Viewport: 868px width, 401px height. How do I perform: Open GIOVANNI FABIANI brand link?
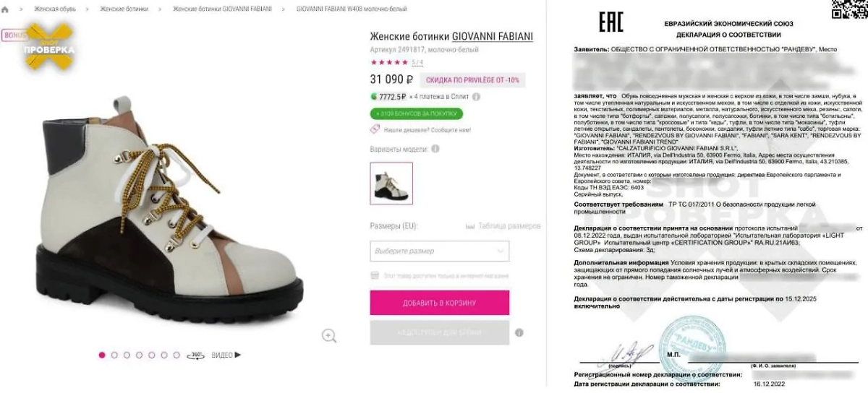(x=493, y=35)
